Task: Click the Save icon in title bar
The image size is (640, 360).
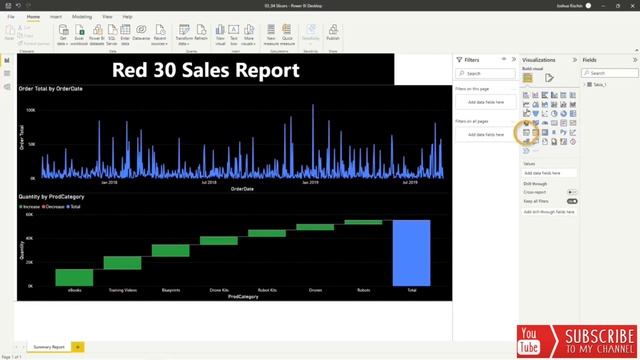Action: pyautogui.click(x=8, y=6)
